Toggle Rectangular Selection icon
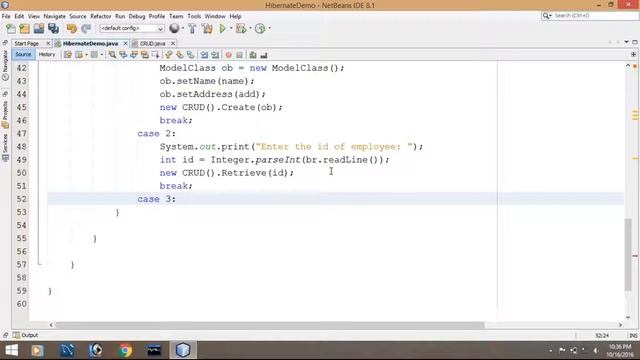 pyautogui.click(x=156, y=55)
